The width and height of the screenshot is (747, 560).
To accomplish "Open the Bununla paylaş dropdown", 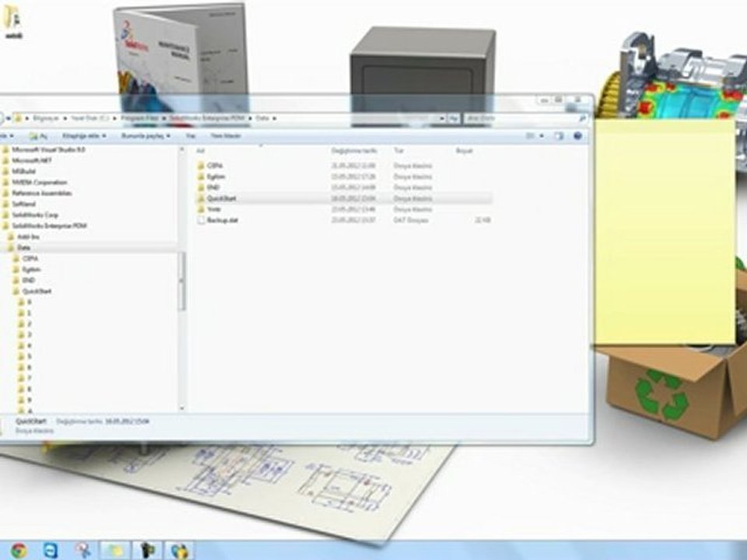I will click(x=146, y=136).
